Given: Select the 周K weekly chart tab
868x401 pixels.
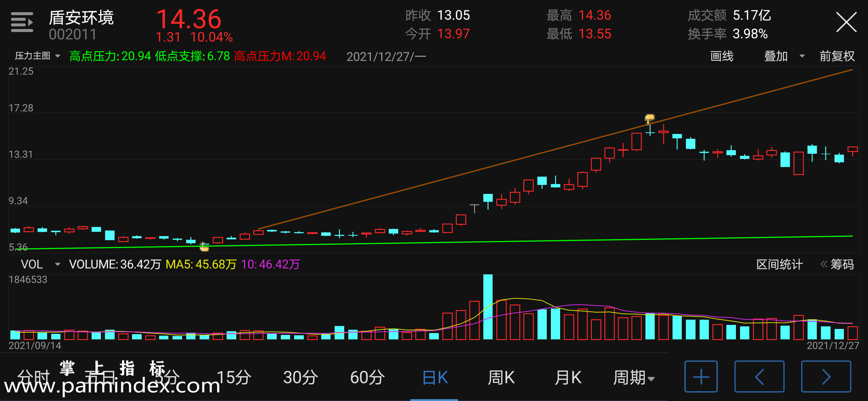Looking at the screenshot, I should (x=501, y=378).
